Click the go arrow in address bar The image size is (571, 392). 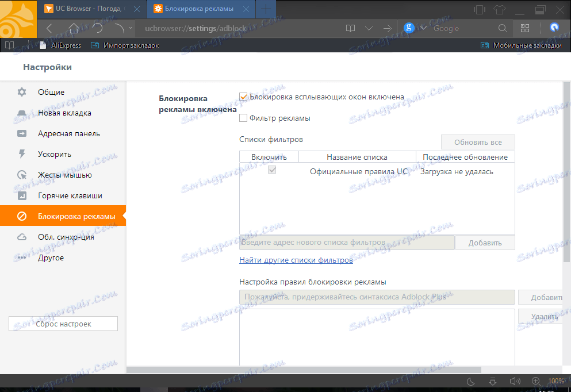pyautogui.click(x=388, y=28)
